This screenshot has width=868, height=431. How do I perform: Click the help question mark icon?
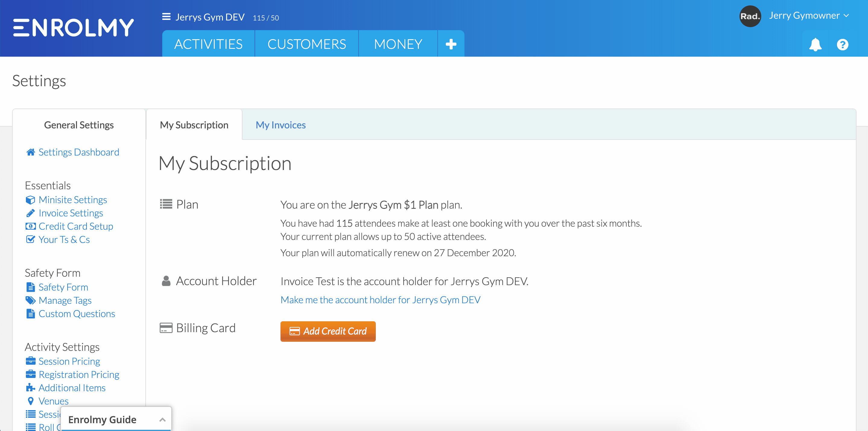pos(842,44)
